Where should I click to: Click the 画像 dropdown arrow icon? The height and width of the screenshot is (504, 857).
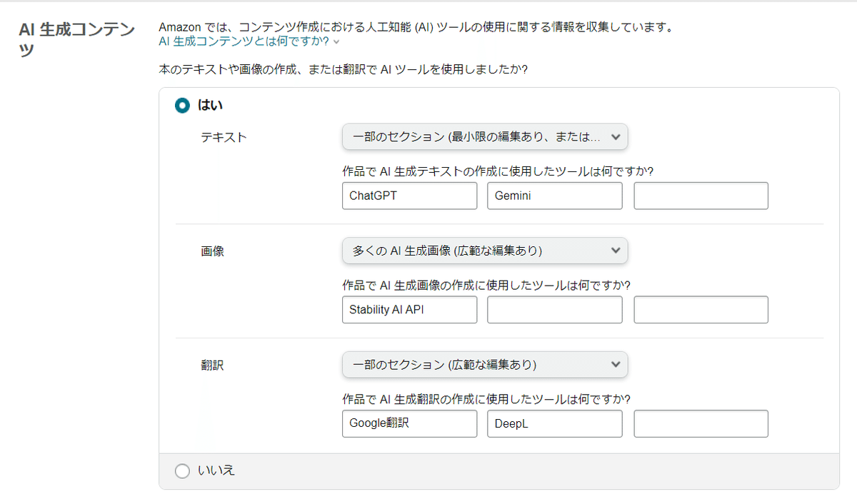coord(616,251)
